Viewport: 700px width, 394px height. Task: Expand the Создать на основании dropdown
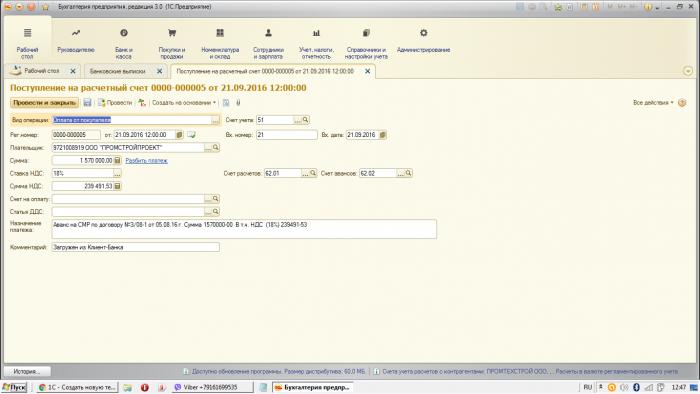(184, 103)
